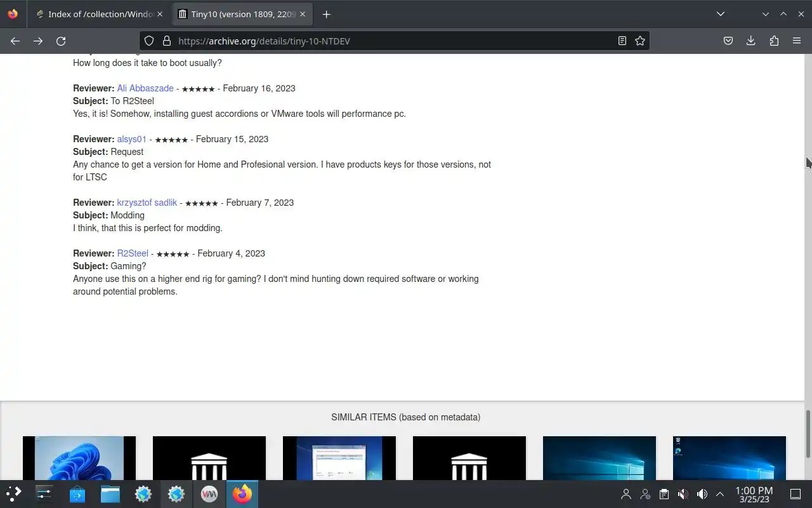Open the Downloads panel

(751, 41)
